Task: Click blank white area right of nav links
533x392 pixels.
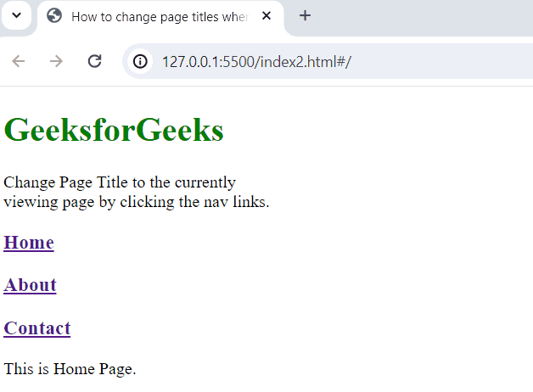Action: click(x=339, y=285)
